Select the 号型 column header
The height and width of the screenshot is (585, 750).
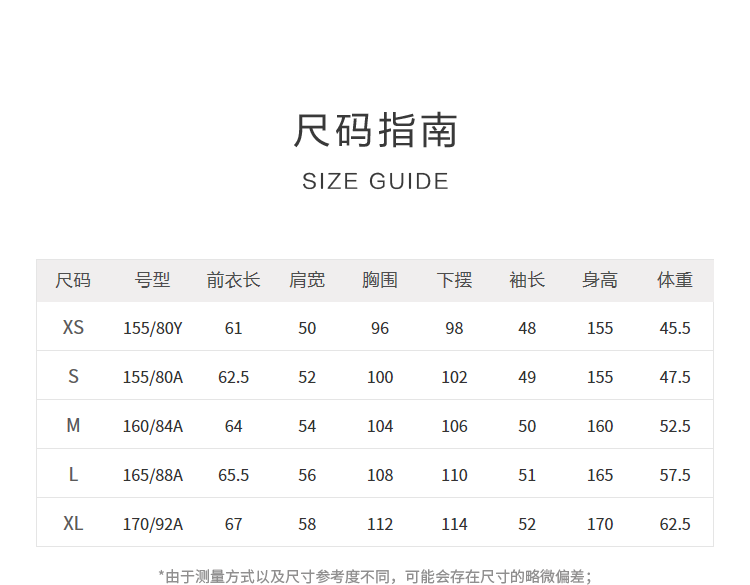tap(153, 280)
